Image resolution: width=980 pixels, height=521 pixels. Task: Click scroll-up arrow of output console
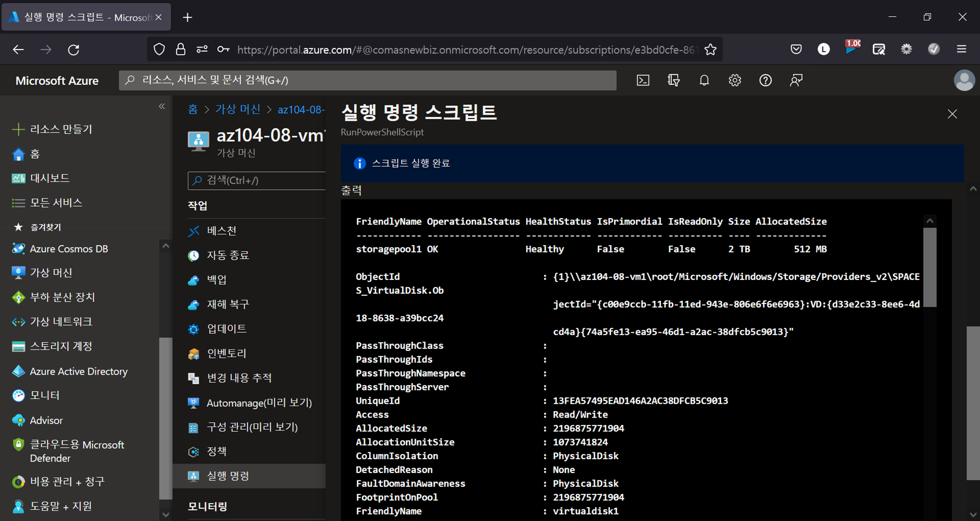pyautogui.click(x=930, y=221)
